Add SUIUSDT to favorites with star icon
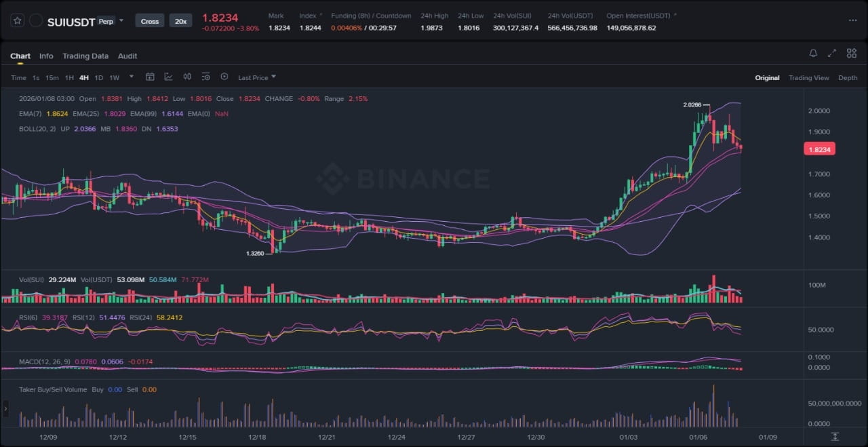 (17, 21)
